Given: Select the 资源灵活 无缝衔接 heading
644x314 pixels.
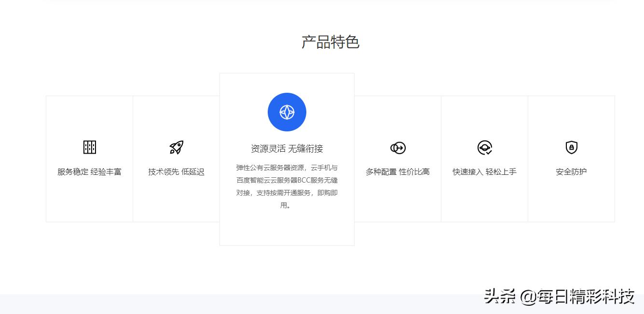Looking at the screenshot, I should [x=287, y=148].
